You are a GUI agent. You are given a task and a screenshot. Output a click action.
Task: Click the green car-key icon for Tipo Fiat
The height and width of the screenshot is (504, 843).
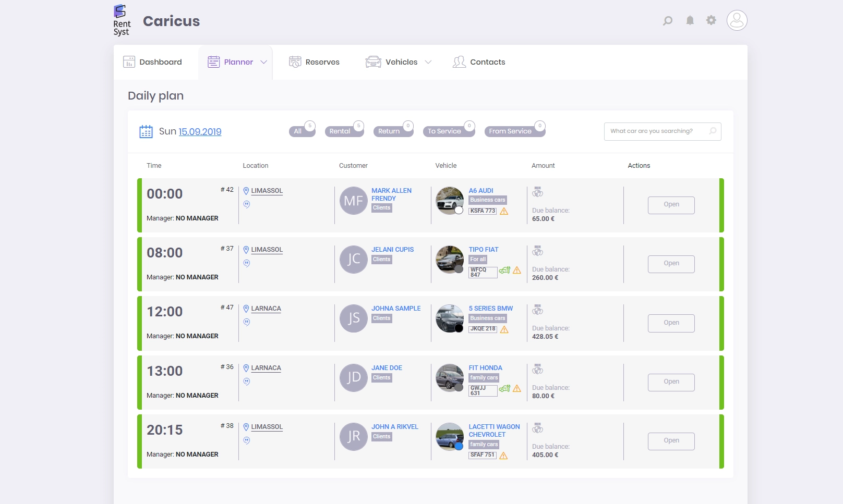tap(504, 270)
